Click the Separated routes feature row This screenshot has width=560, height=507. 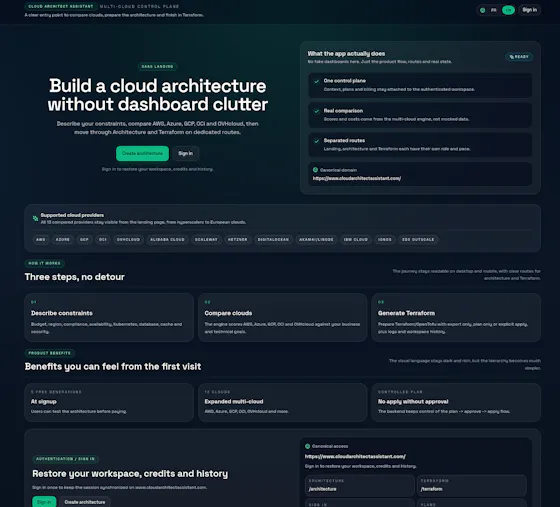(x=420, y=145)
